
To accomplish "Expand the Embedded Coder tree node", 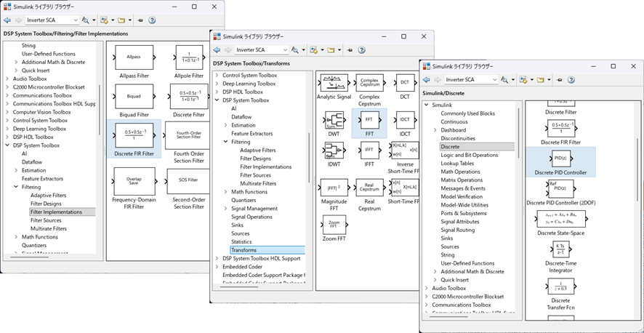I will tap(217, 267).
